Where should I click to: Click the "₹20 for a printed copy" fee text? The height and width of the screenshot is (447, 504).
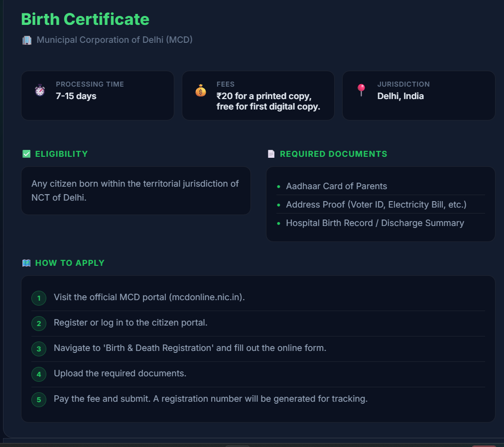point(264,96)
